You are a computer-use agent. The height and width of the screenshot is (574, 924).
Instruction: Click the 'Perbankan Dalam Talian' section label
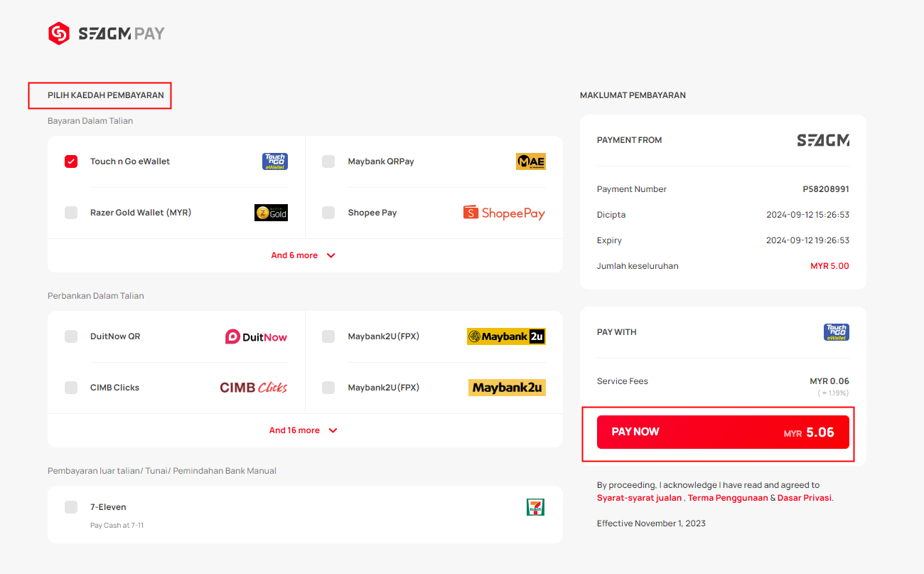click(x=96, y=296)
